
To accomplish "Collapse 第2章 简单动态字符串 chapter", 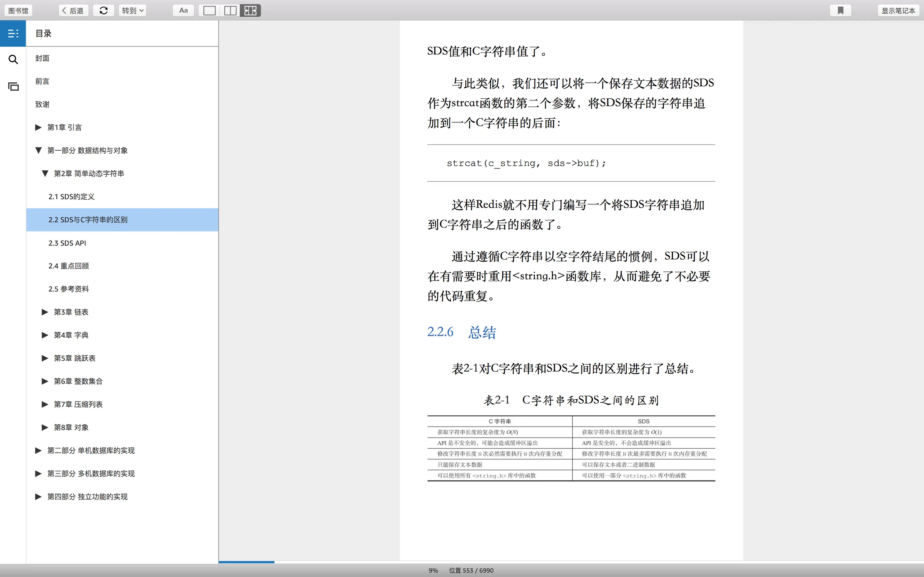I will [45, 174].
